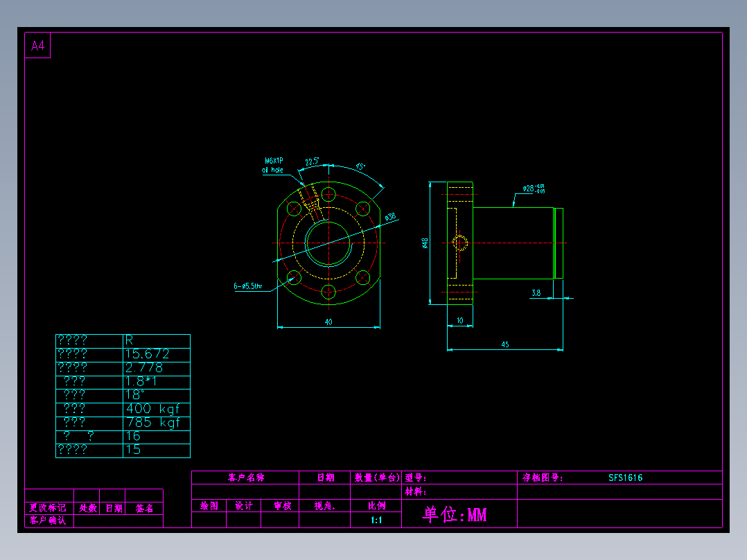Click the 1:1 scale value
The width and height of the screenshot is (747, 560).
pyautogui.click(x=376, y=520)
